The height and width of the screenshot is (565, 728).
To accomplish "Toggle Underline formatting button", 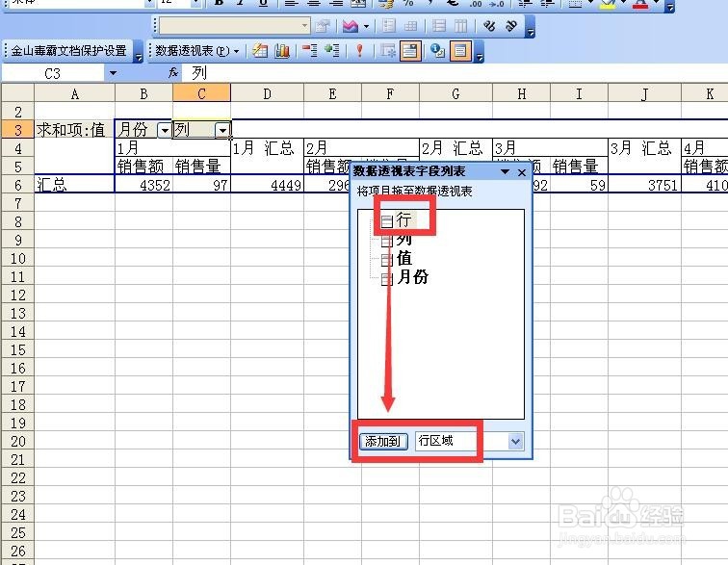I will (263, 3).
